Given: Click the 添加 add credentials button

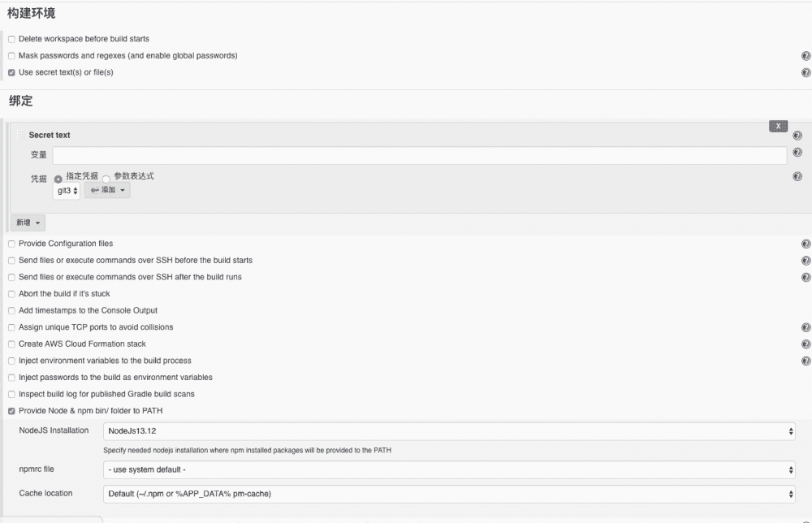Looking at the screenshot, I should click(107, 190).
